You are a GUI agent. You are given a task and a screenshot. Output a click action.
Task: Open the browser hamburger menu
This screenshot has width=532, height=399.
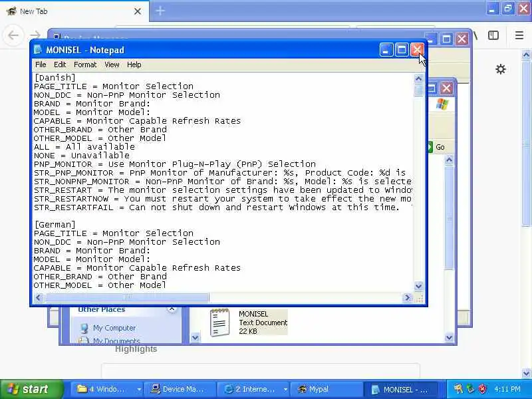coord(519,35)
